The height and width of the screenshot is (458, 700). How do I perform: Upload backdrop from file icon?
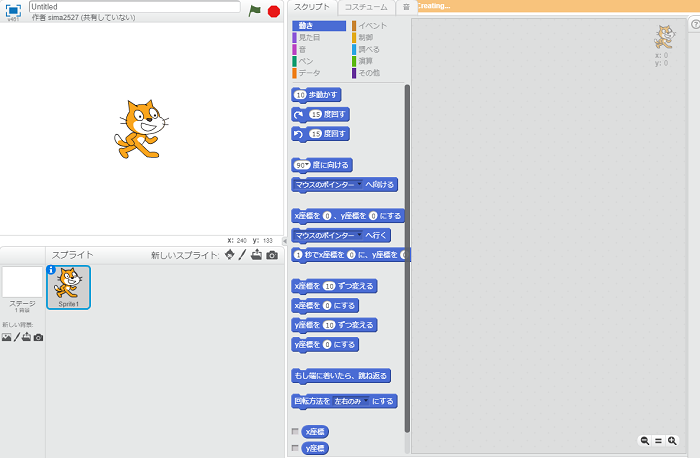pyautogui.click(x=26, y=337)
